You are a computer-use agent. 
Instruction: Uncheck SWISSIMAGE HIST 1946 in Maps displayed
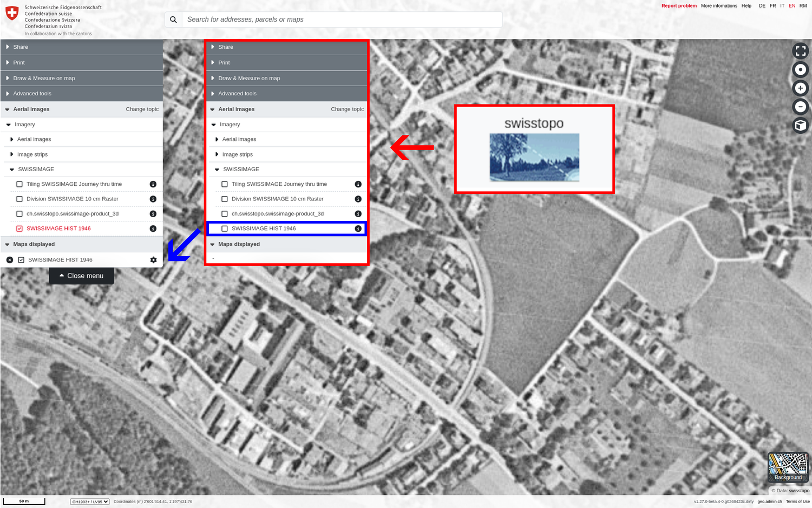tap(21, 259)
